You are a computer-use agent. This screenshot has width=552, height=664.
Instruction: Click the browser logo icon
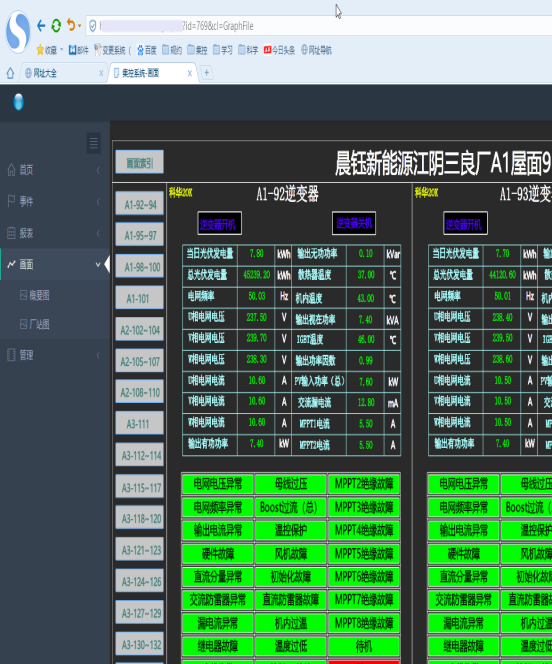(18, 32)
